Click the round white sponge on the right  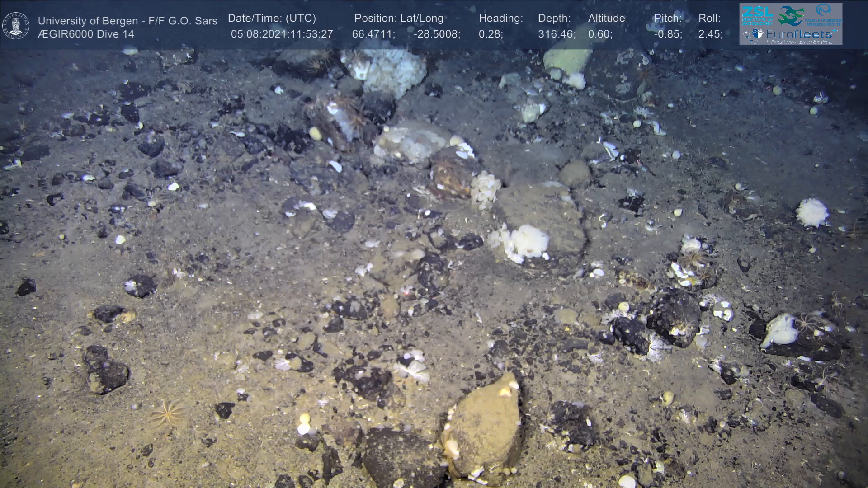812,212
